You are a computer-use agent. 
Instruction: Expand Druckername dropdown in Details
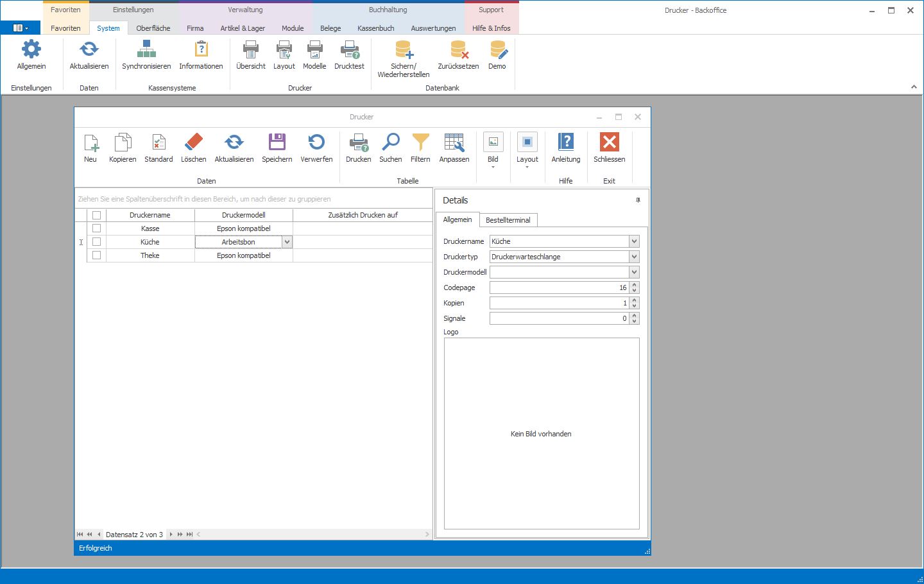click(634, 241)
